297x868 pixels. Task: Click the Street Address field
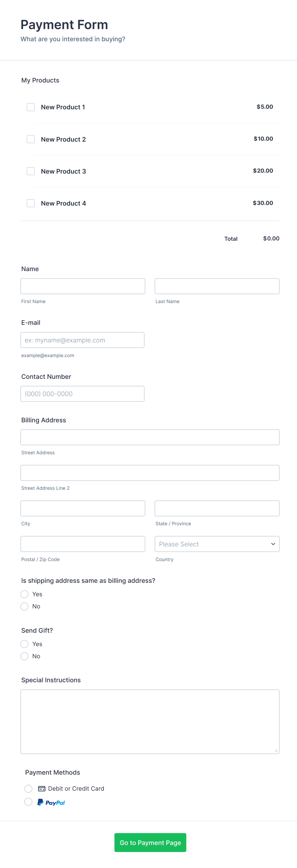point(150,437)
